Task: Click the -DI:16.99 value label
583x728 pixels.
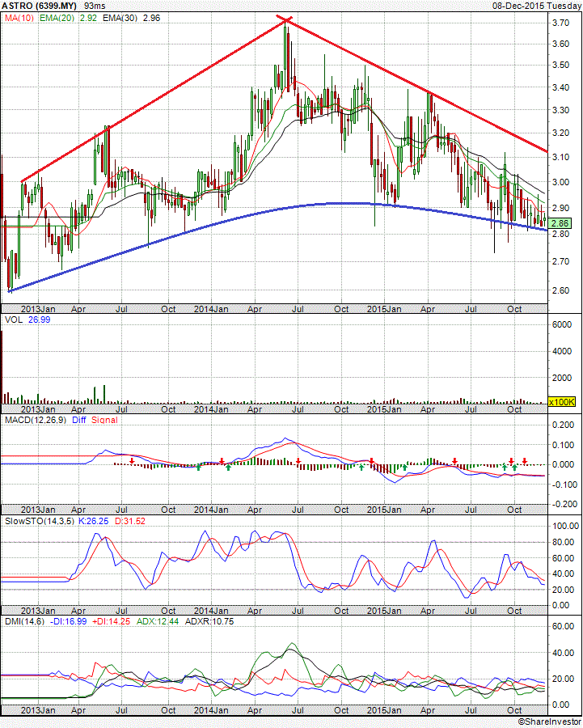Action: (68, 621)
